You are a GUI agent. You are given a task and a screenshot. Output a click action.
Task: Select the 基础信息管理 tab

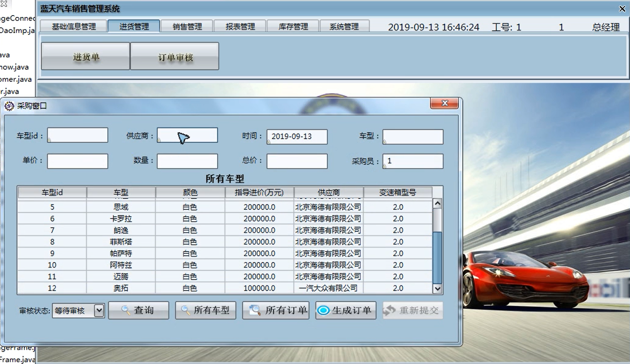tap(73, 26)
